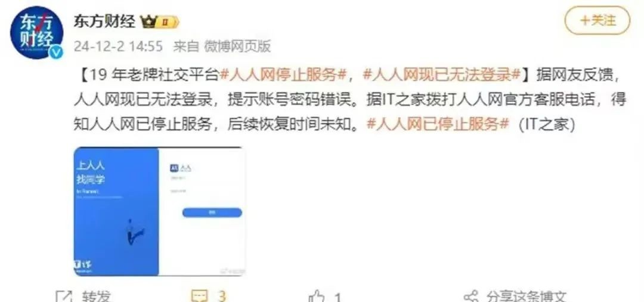Open hashtag #人人网已停止服务#

pyautogui.click(x=438, y=124)
